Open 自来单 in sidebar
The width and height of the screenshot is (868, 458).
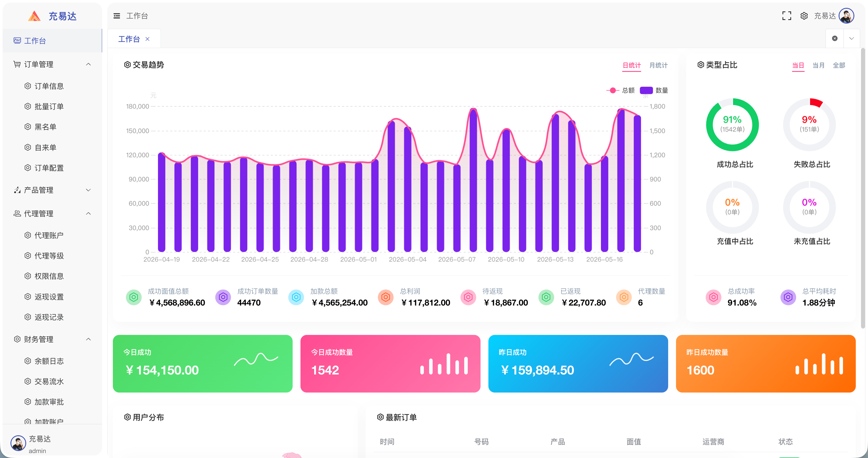tap(45, 147)
